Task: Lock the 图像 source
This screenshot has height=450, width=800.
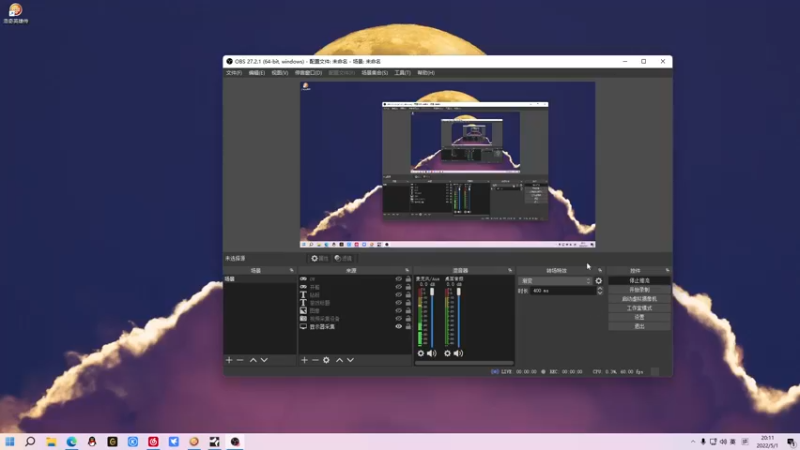Action: click(408, 310)
